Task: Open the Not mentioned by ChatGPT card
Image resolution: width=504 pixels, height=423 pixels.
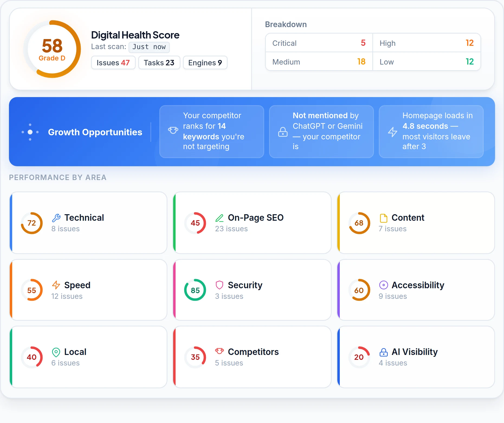Action: (x=321, y=132)
